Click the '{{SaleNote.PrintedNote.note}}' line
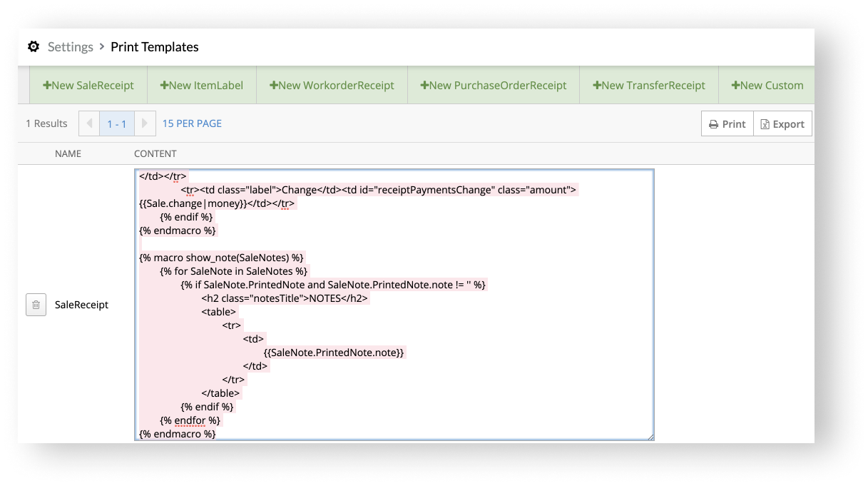This screenshot has width=868, height=486. point(334,353)
